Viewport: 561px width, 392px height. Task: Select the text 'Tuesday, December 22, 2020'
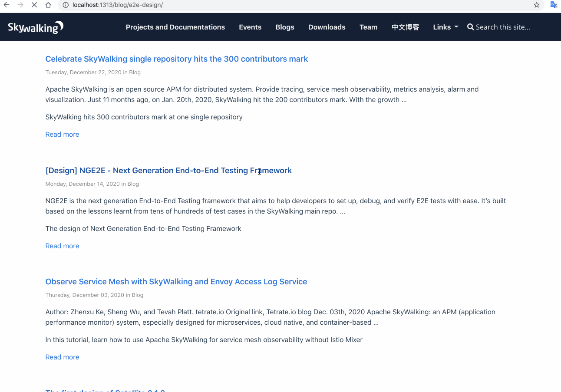point(83,72)
